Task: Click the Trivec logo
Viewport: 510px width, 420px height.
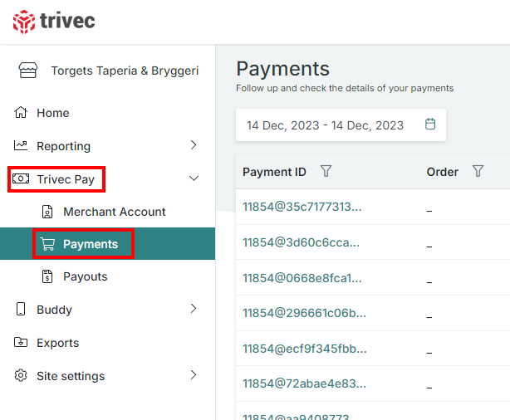Action: (x=53, y=22)
